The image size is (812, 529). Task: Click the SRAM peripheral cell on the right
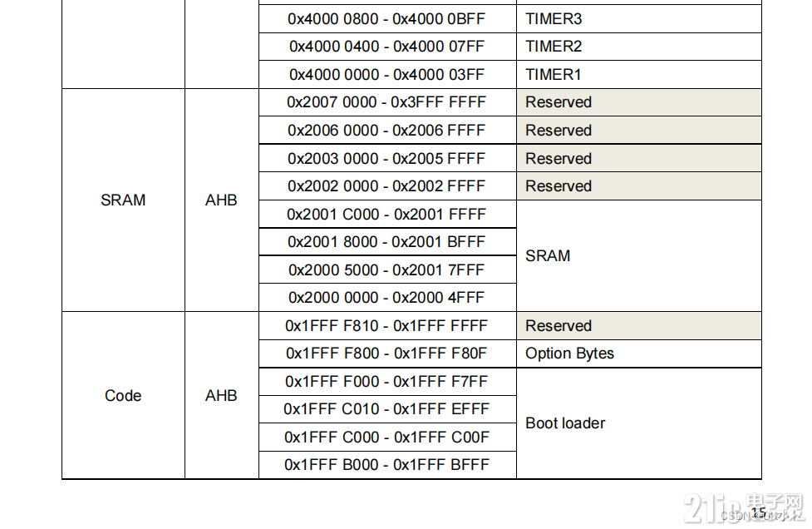pyautogui.click(x=638, y=256)
